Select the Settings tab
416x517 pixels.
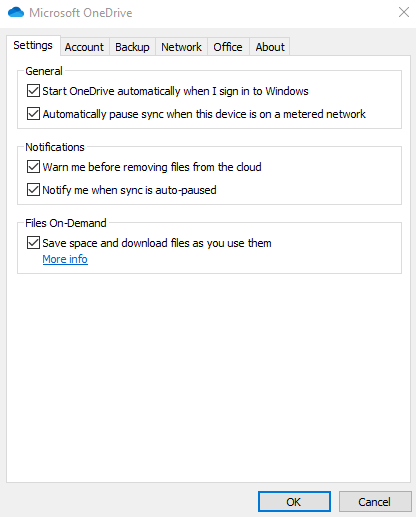pos(33,45)
